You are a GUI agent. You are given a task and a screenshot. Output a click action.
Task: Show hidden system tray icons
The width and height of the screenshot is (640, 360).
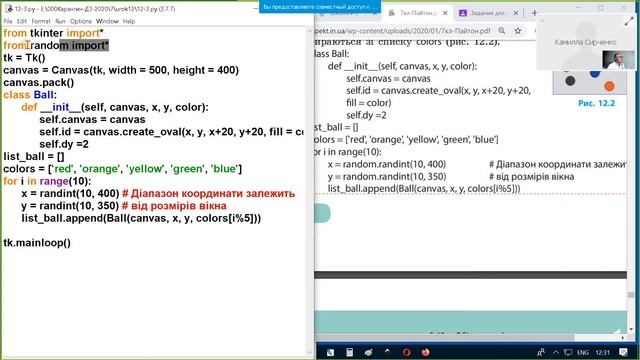point(556,352)
